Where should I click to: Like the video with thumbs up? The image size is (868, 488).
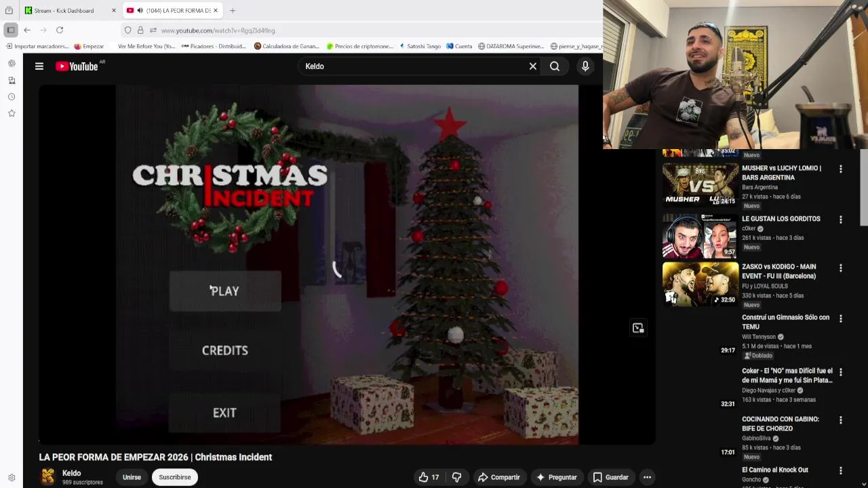tap(429, 477)
